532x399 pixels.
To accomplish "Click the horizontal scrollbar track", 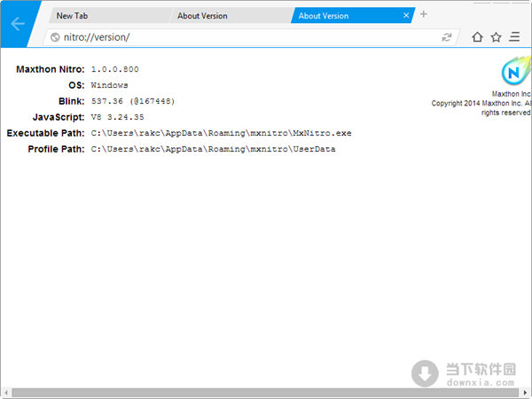I will [x=266, y=393].
